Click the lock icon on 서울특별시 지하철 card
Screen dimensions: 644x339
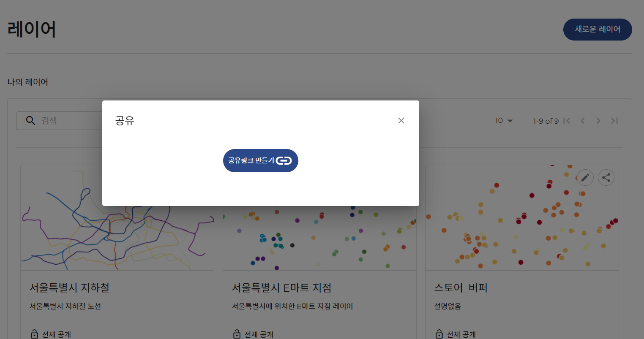click(x=34, y=334)
